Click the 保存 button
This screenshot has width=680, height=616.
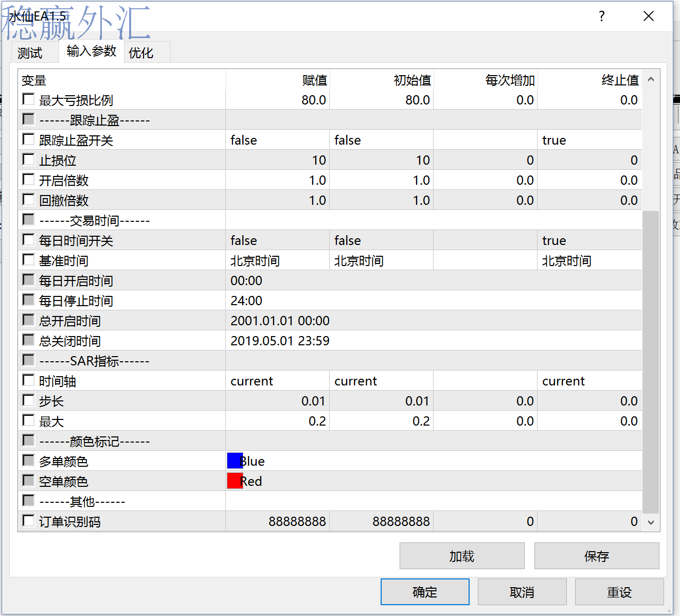point(597,556)
